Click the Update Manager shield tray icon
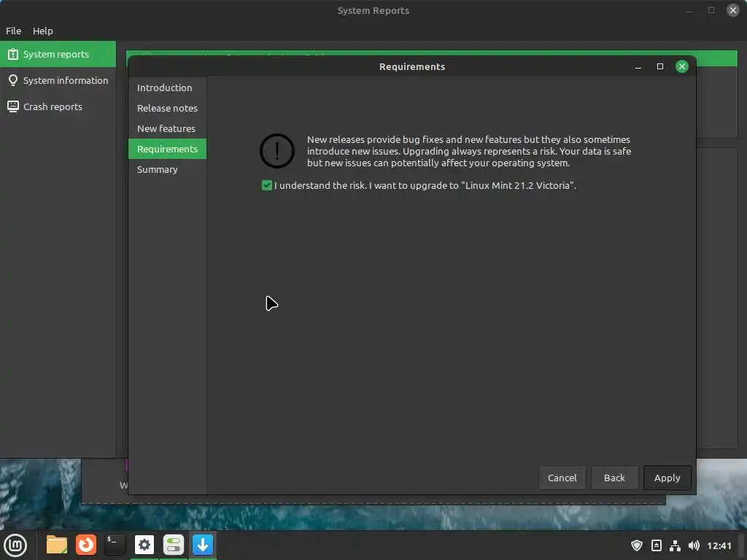 coord(636,545)
